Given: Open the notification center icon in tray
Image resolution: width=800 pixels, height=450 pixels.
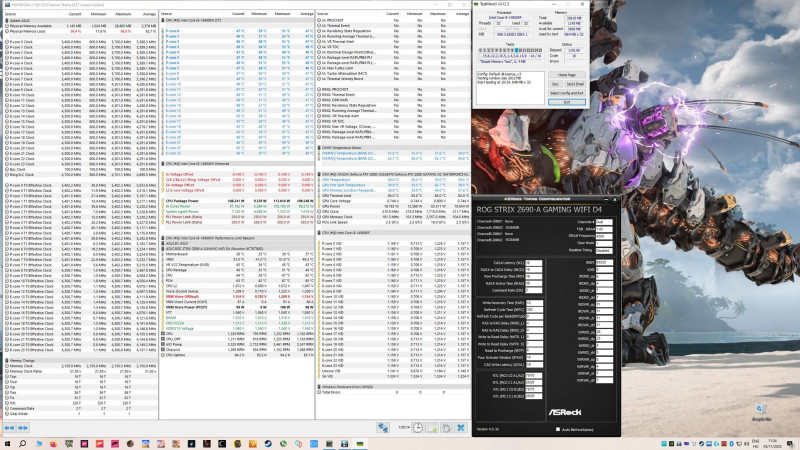Looking at the screenshot, I should 790,444.
